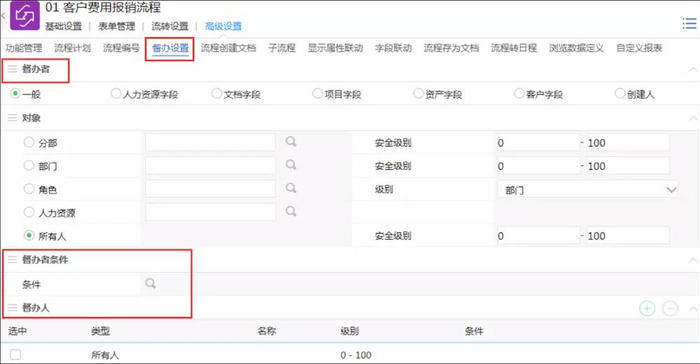Click the search icon in the 人力资源 row

tap(291, 211)
